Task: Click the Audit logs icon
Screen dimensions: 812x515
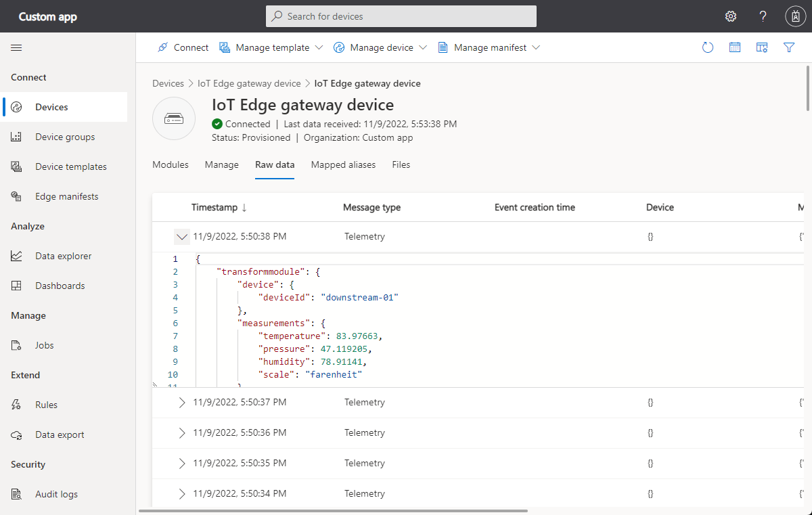Action: (x=17, y=494)
